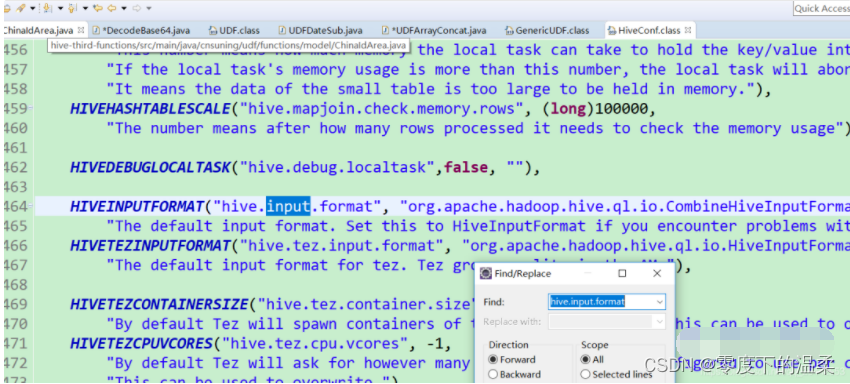Click HIVETEZINPUTFORMAT on line 466

(x=150, y=245)
